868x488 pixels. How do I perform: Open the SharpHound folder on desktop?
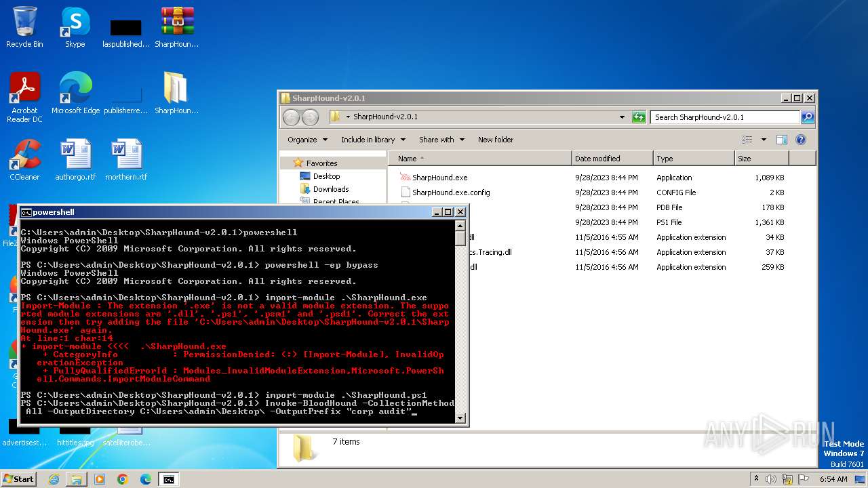coord(176,94)
